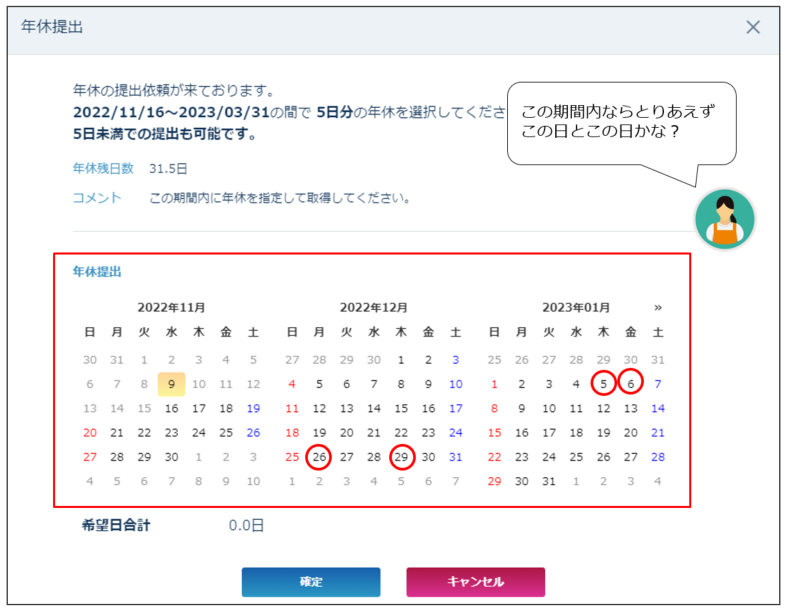Click the 31.5日 remaining days value

(168, 169)
